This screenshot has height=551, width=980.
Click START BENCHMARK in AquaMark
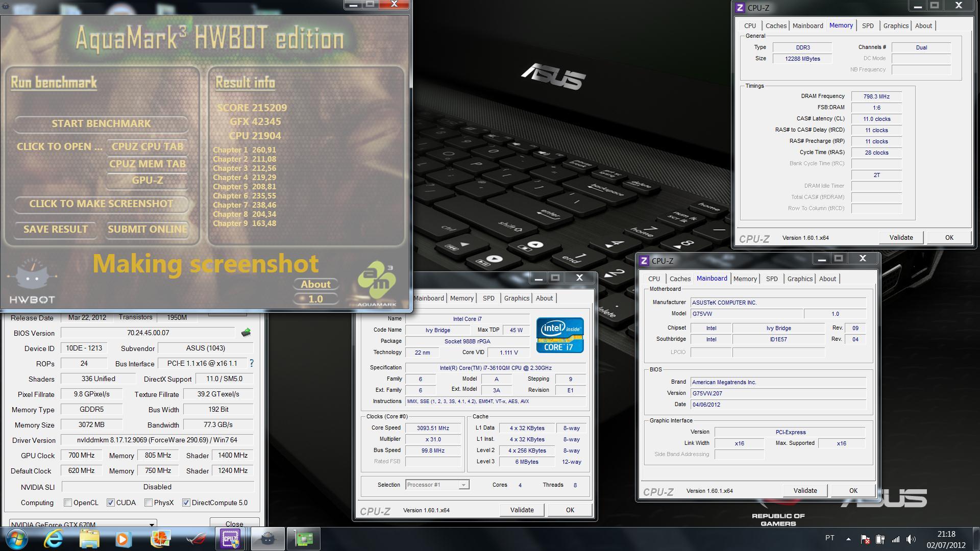[101, 123]
